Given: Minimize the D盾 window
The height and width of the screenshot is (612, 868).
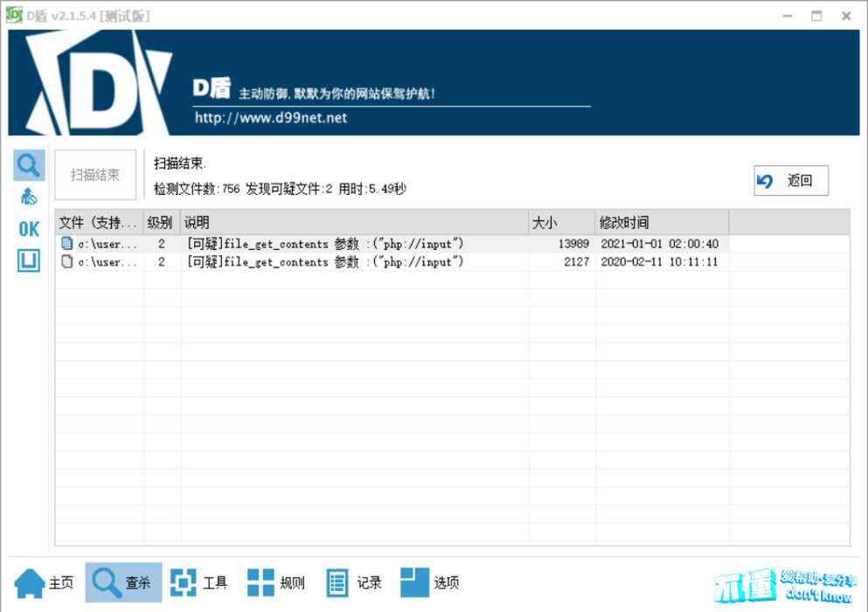Looking at the screenshot, I should click(x=788, y=16).
